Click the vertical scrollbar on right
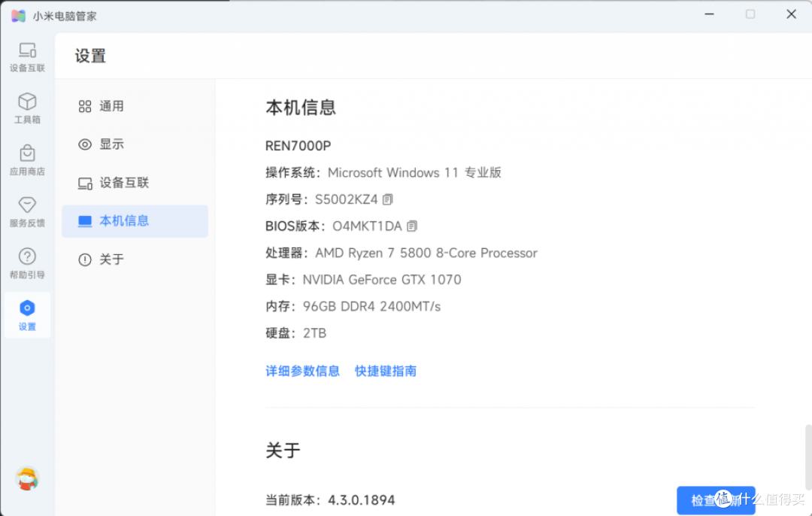The image size is (812, 516). [x=807, y=457]
